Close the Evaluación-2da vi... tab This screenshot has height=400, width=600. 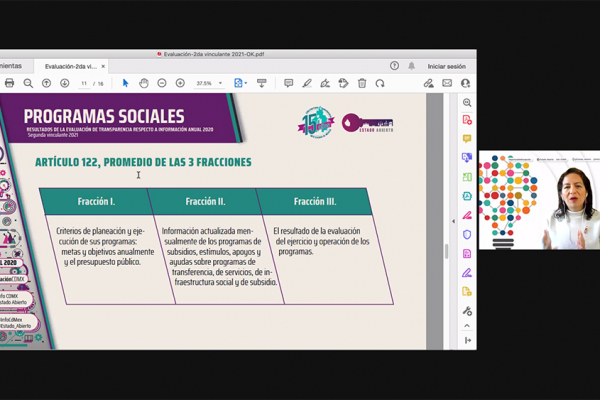coord(103,66)
